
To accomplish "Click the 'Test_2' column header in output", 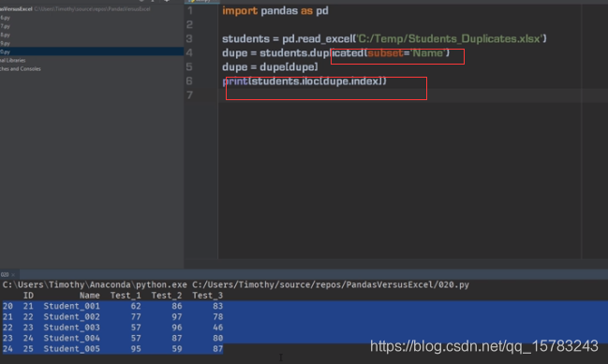I will (x=167, y=296).
